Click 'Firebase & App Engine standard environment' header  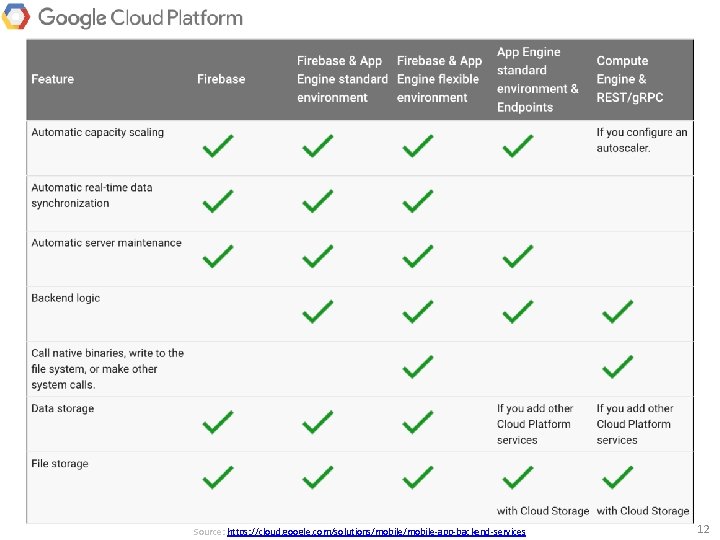[x=342, y=79]
